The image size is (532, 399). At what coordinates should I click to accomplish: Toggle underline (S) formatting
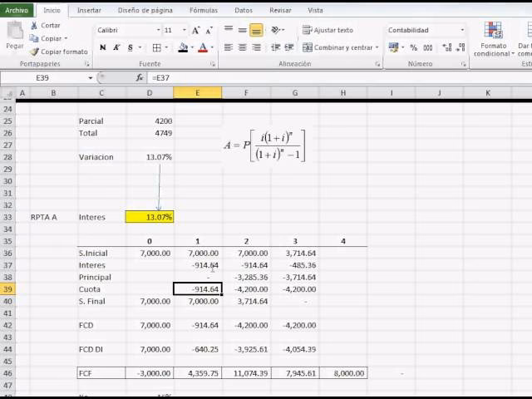131,47
